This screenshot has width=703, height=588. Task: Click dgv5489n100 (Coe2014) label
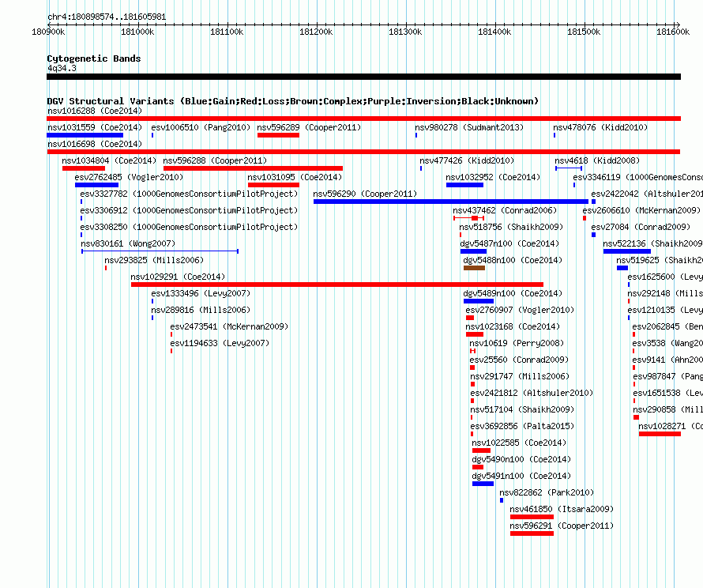(x=513, y=293)
